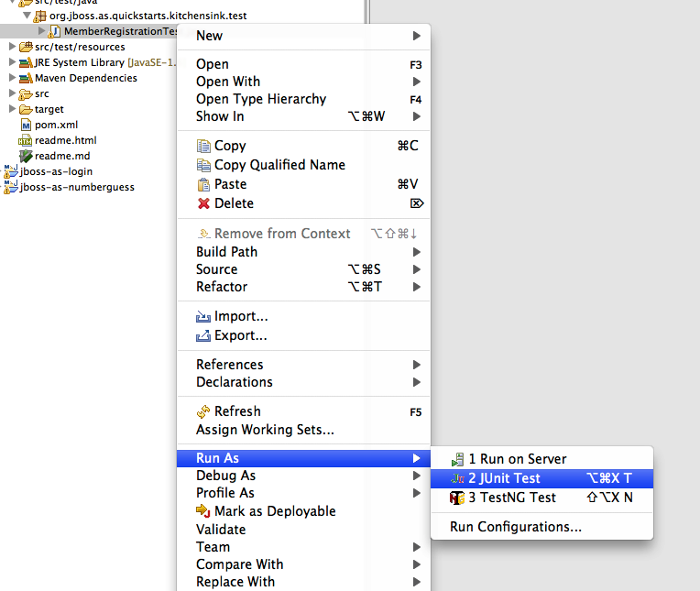
Task: Click the kitchensink.test package icon
Action: [40, 16]
